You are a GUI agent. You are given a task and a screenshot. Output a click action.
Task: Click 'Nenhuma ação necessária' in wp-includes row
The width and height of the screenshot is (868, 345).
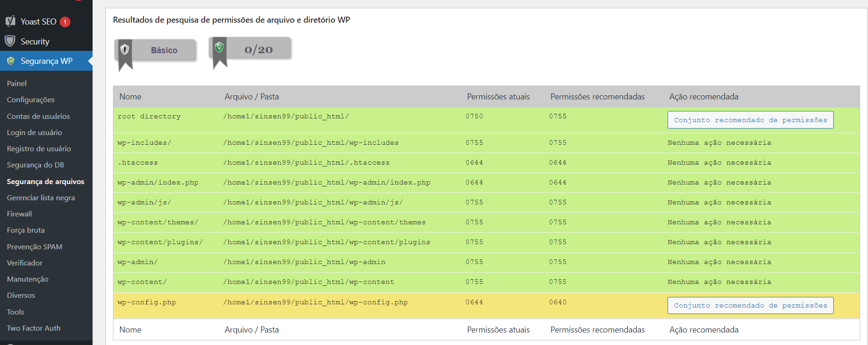pos(719,142)
